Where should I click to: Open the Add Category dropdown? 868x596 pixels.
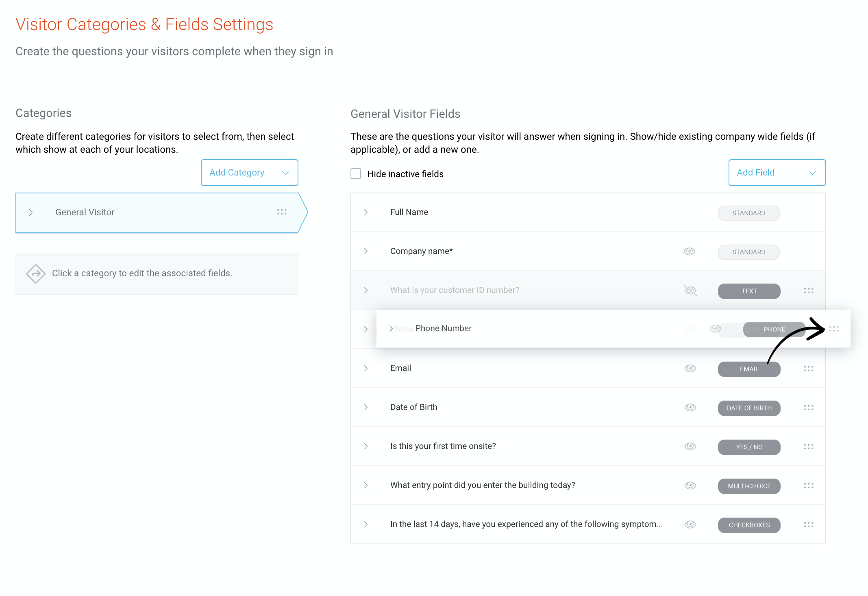click(x=249, y=173)
